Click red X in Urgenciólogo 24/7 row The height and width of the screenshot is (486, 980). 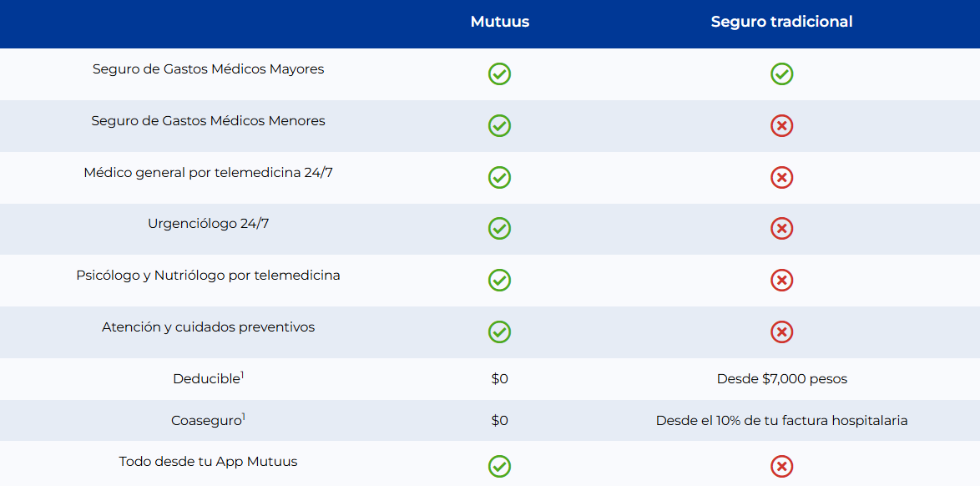coord(781,228)
